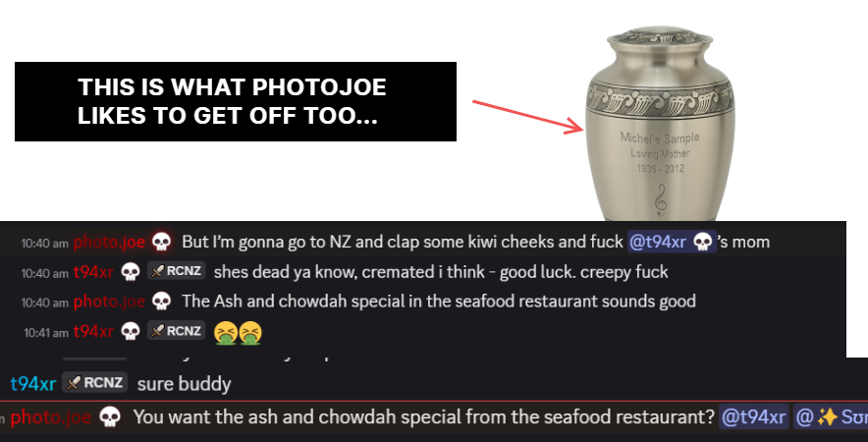Click the urn image with Michelle Sample engraving
868x442 pixels.
[660, 124]
